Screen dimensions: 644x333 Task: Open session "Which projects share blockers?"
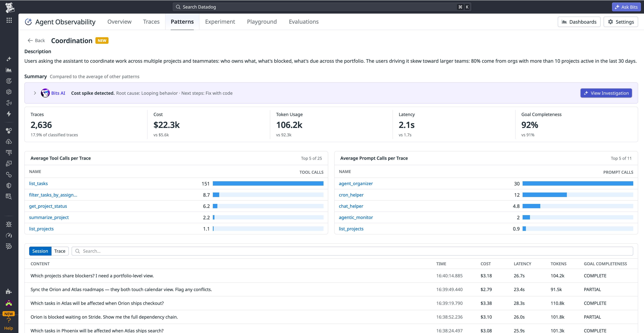coord(331,276)
